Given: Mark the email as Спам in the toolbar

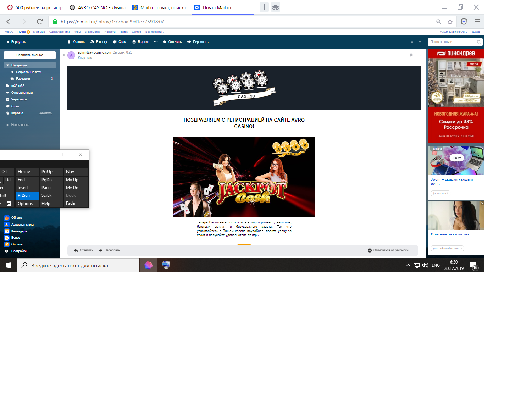Looking at the screenshot, I should 120,42.
